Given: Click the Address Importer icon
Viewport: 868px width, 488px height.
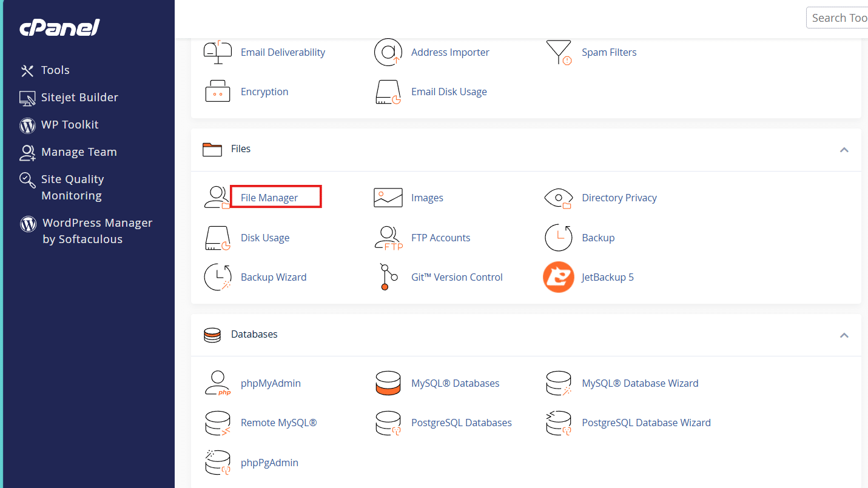Looking at the screenshot, I should coord(388,53).
